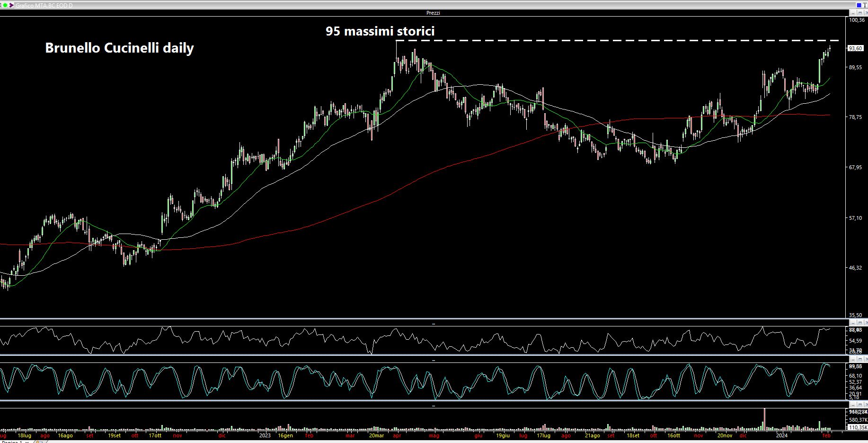868x443 pixels.
Task: Click the 2024 year label on time axis
Action: [x=781, y=435]
